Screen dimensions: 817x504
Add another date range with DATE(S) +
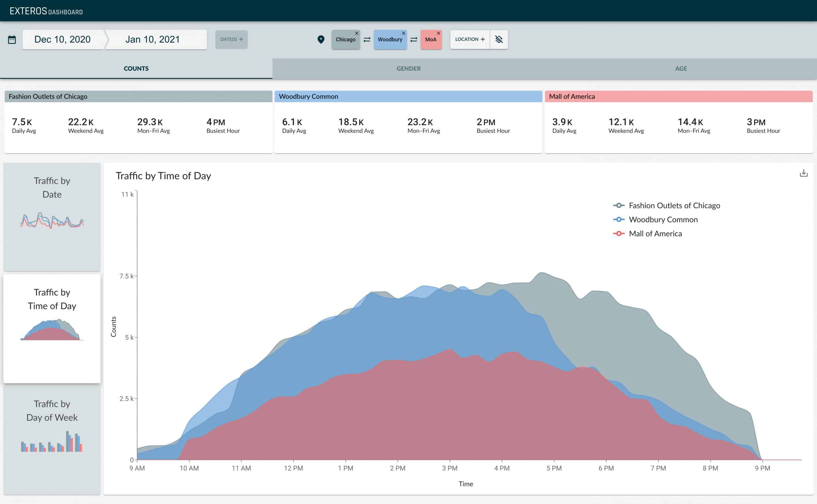pyautogui.click(x=232, y=40)
